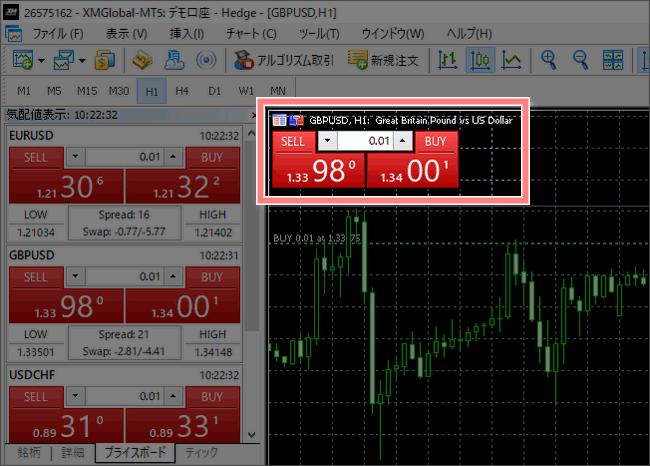The width and height of the screenshot is (650, 466).
Task: Click BUY in chart one-click panel
Action: (436, 142)
